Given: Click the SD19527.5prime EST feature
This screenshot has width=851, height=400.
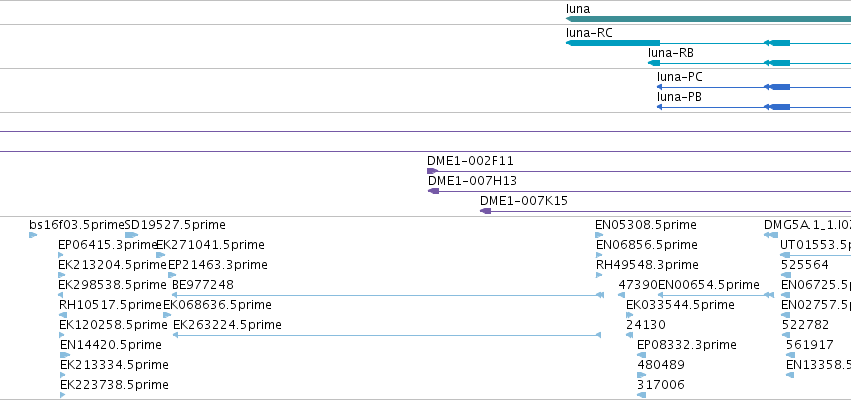Looking at the screenshot, I should point(131,235).
